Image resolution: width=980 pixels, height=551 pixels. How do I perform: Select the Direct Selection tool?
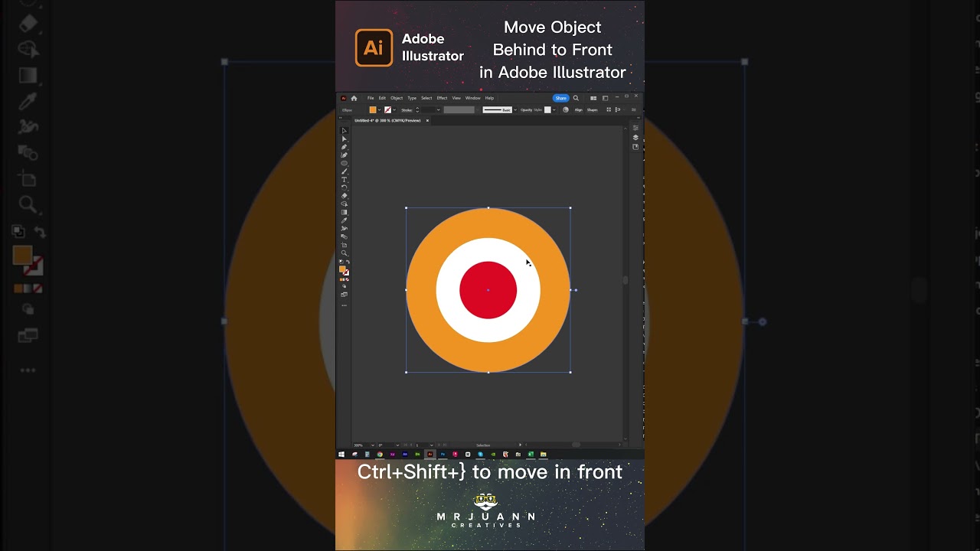[x=344, y=139]
